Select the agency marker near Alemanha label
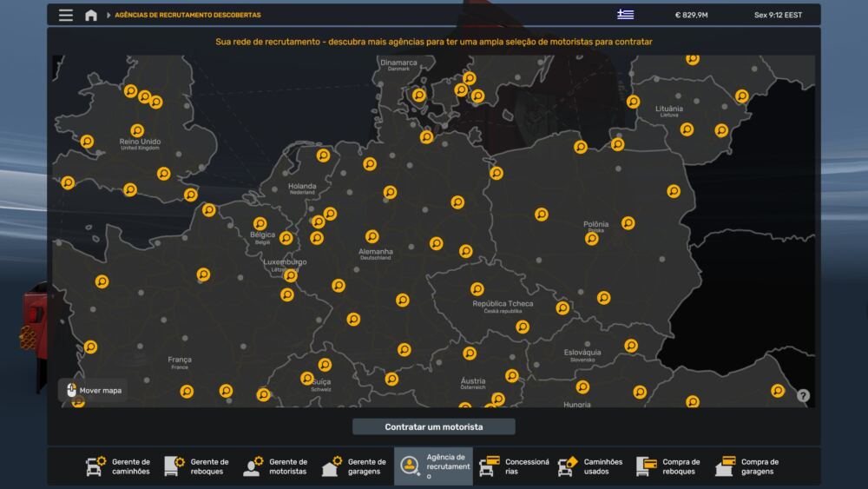 (372, 236)
